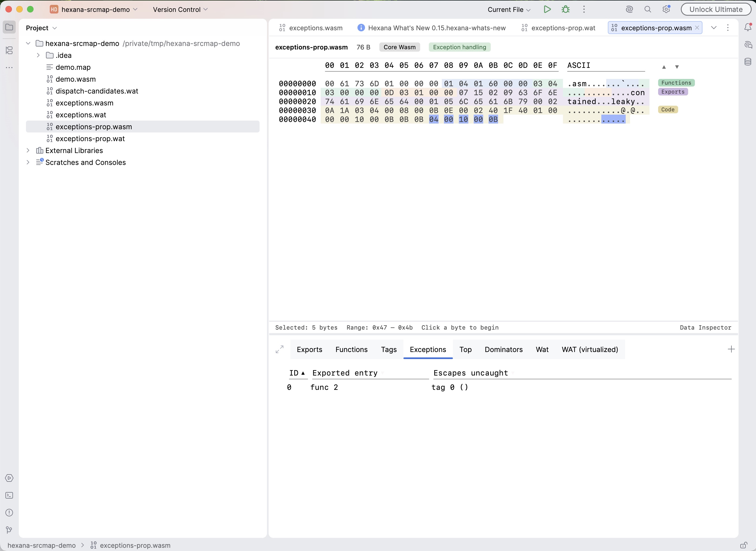Open the Wat analysis tab

coord(542,350)
